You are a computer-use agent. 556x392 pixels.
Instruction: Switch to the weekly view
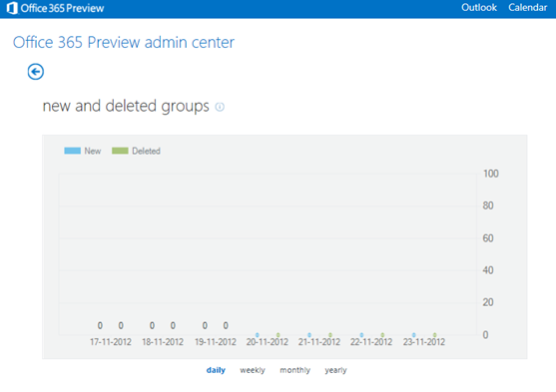pos(253,370)
